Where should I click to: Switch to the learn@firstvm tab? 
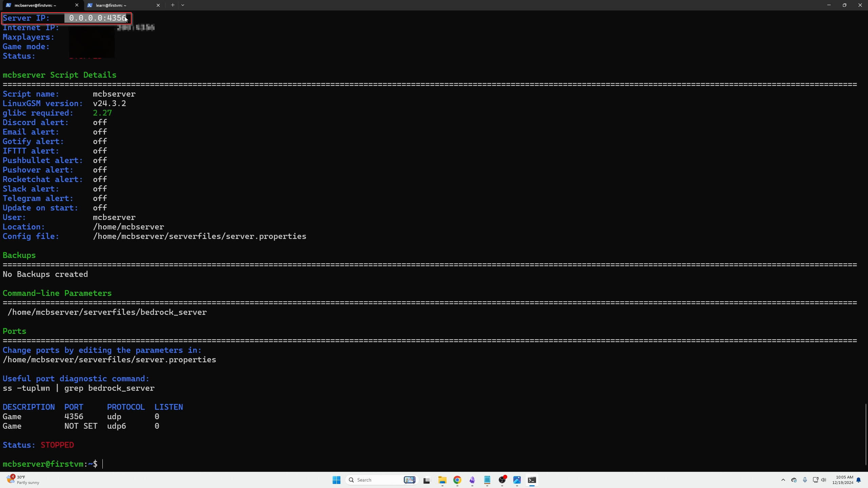click(x=119, y=5)
